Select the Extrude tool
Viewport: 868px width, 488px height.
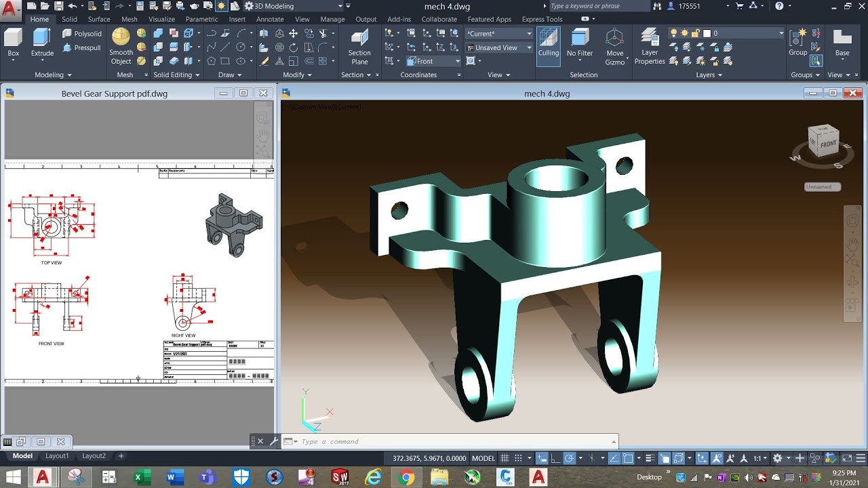(42, 43)
